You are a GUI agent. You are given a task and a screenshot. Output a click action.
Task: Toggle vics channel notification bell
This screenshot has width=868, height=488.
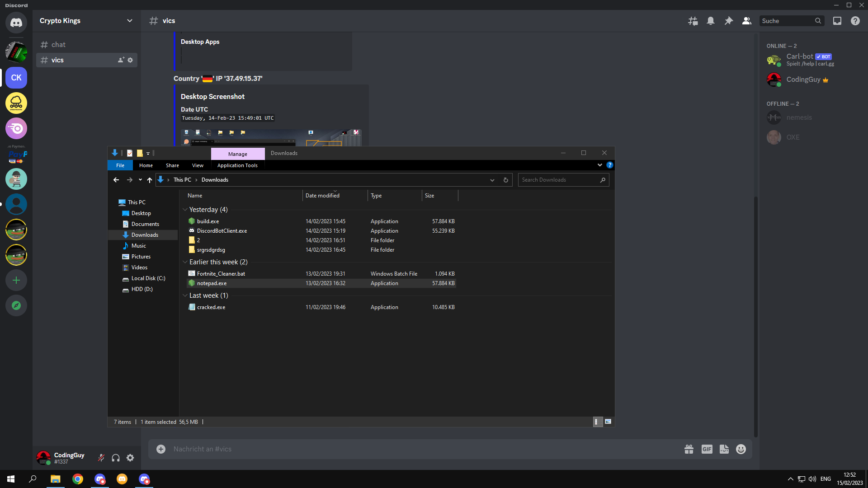[711, 21]
